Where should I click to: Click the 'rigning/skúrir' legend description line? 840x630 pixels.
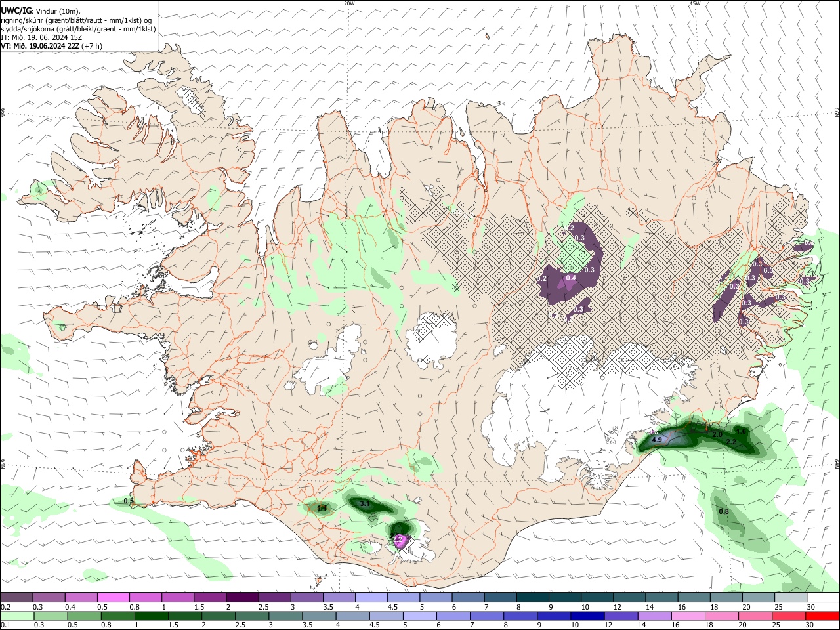(x=75, y=20)
